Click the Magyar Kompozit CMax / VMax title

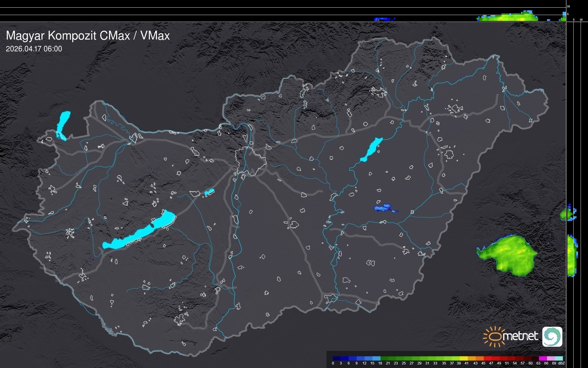pyautogui.click(x=88, y=36)
